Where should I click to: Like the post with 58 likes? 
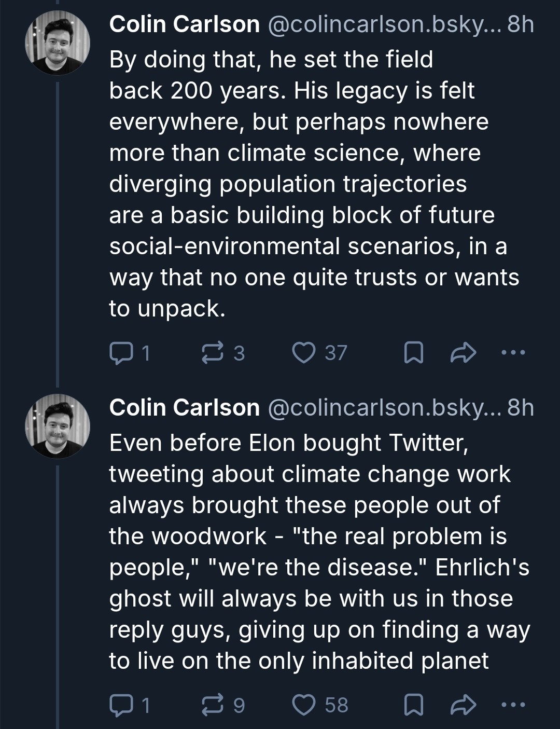pyautogui.click(x=304, y=706)
